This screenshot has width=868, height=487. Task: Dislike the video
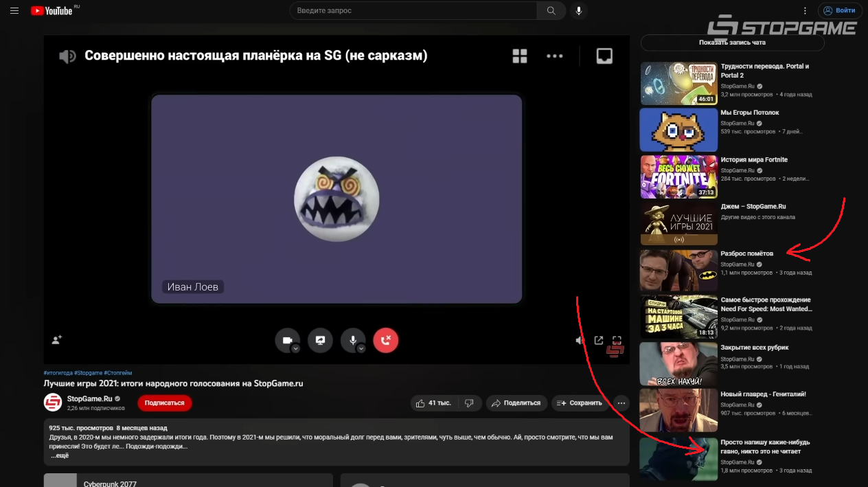point(470,403)
